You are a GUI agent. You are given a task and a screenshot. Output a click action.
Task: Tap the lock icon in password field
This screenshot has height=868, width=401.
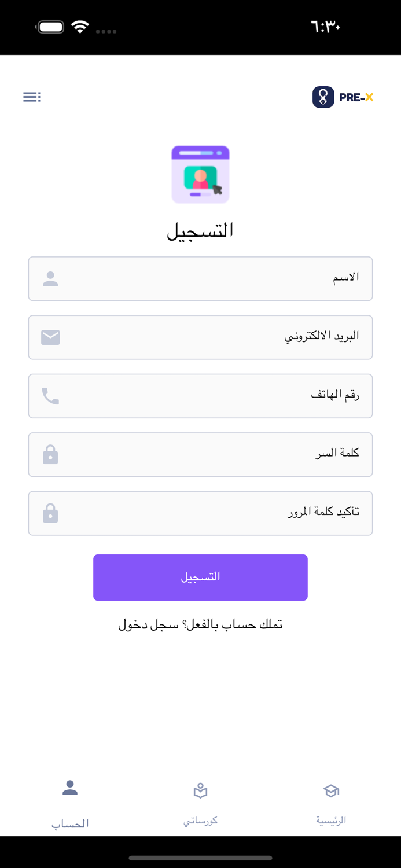(50, 455)
